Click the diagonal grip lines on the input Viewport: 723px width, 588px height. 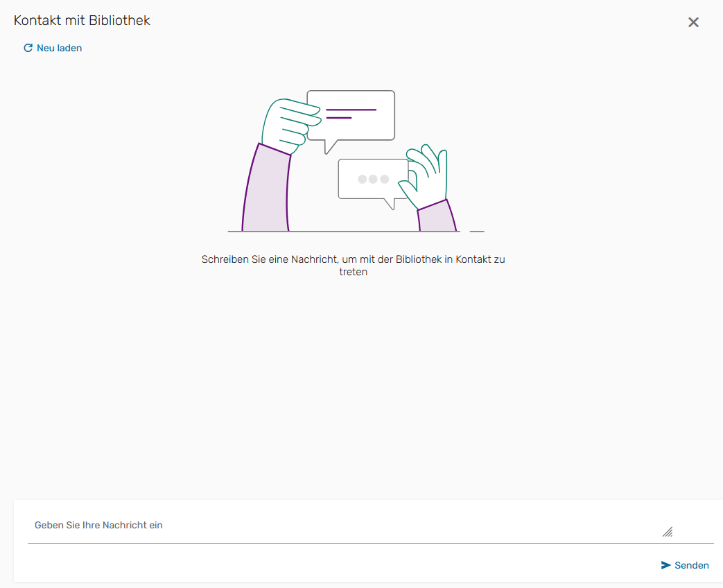(x=668, y=532)
